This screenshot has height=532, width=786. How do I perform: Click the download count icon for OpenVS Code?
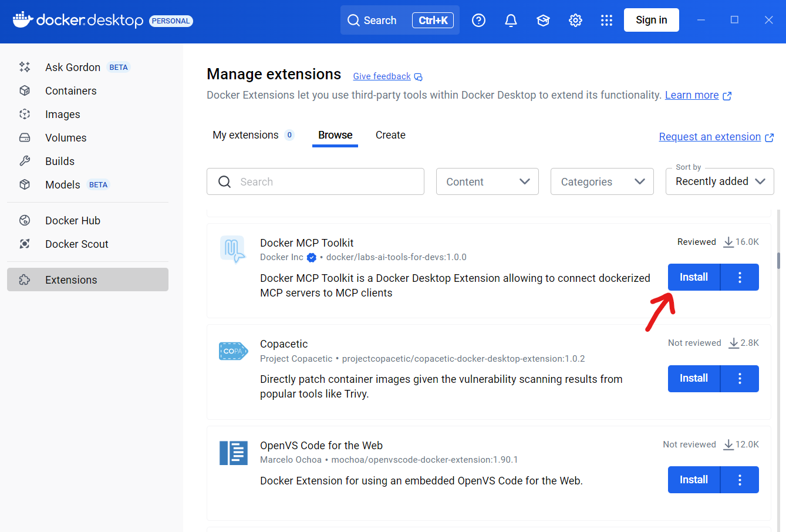coord(728,445)
